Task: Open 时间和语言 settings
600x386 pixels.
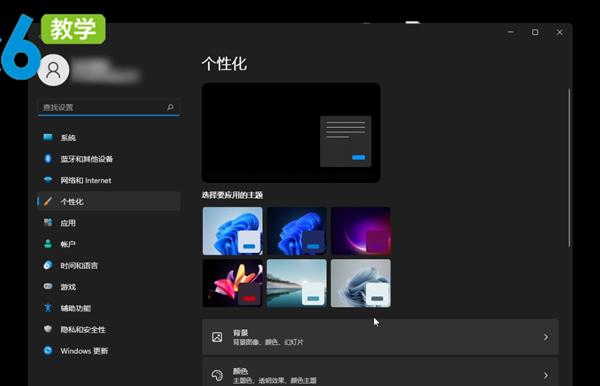Action: click(x=109, y=265)
